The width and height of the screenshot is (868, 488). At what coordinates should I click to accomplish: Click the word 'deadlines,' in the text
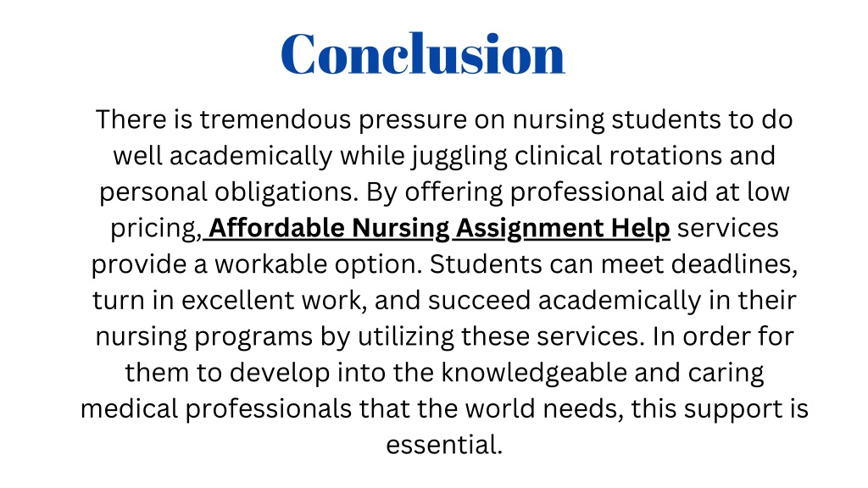(735, 264)
